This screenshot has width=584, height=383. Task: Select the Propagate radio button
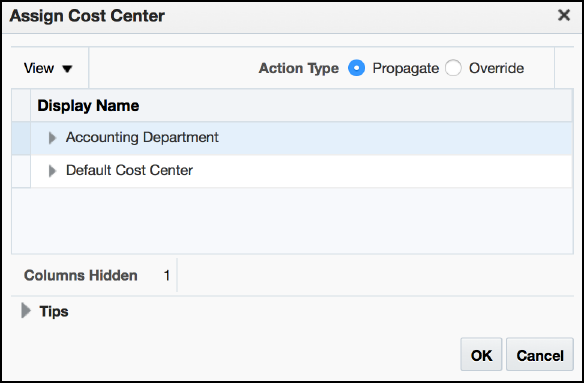click(356, 68)
